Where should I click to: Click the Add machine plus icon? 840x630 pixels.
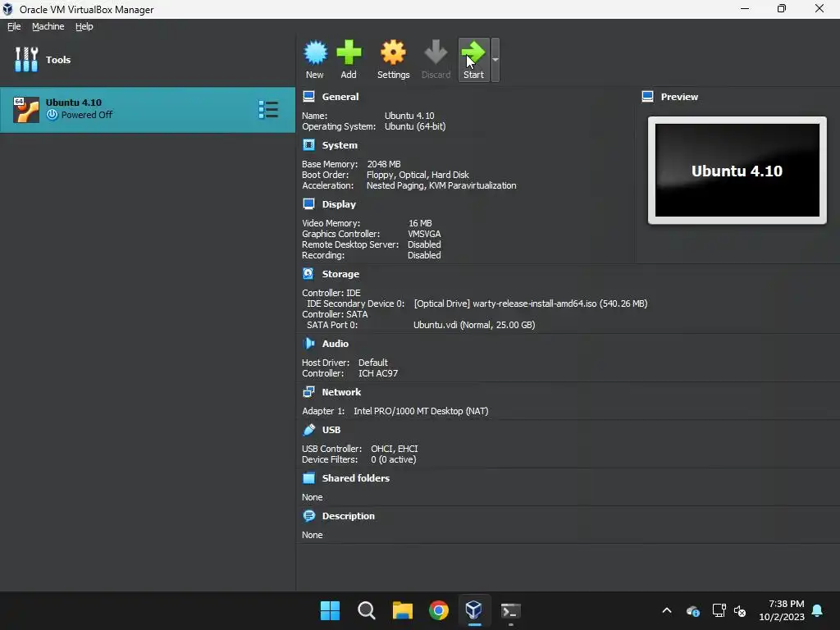click(349, 52)
